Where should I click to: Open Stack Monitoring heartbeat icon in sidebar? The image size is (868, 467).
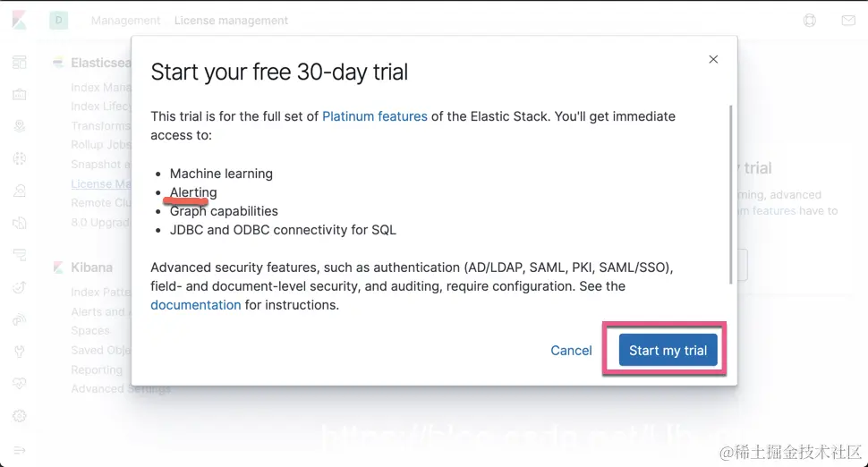click(20, 384)
